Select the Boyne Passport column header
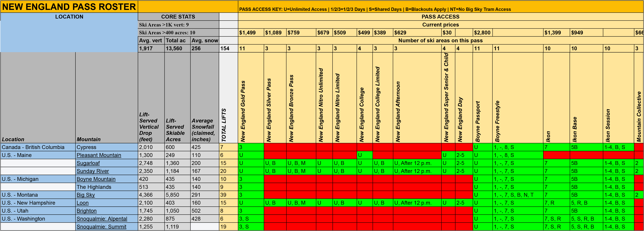The width and height of the screenshot is (644, 231). [478, 121]
